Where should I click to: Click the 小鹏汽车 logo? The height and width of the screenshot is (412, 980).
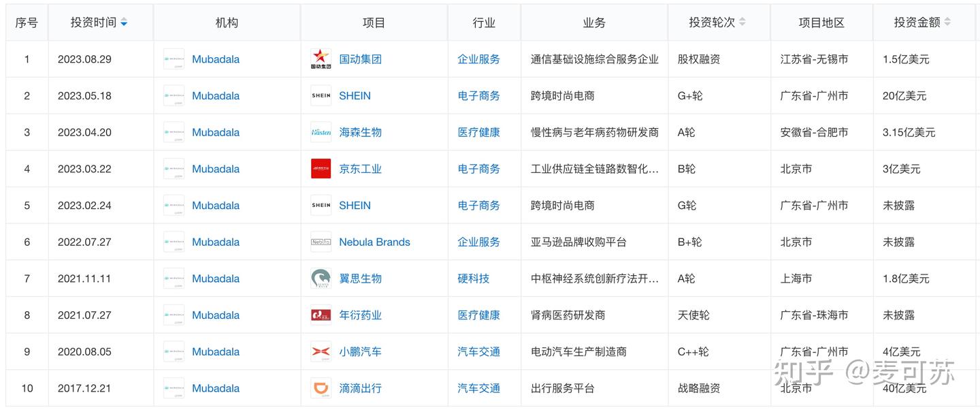(x=320, y=351)
